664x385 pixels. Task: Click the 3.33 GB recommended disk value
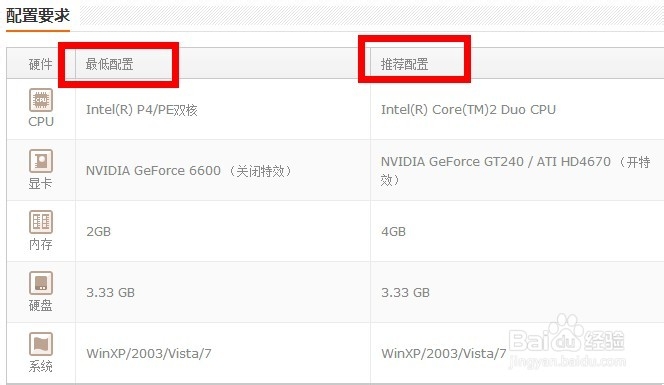pos(405,293)
